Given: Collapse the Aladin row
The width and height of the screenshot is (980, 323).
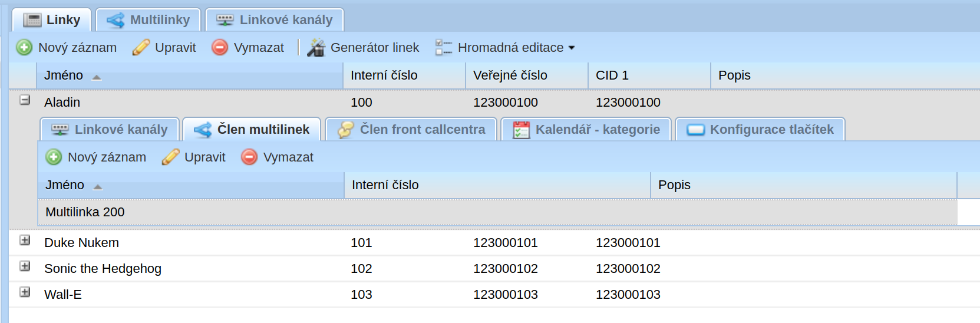Looking at the screenshot, I should (25, 100).
